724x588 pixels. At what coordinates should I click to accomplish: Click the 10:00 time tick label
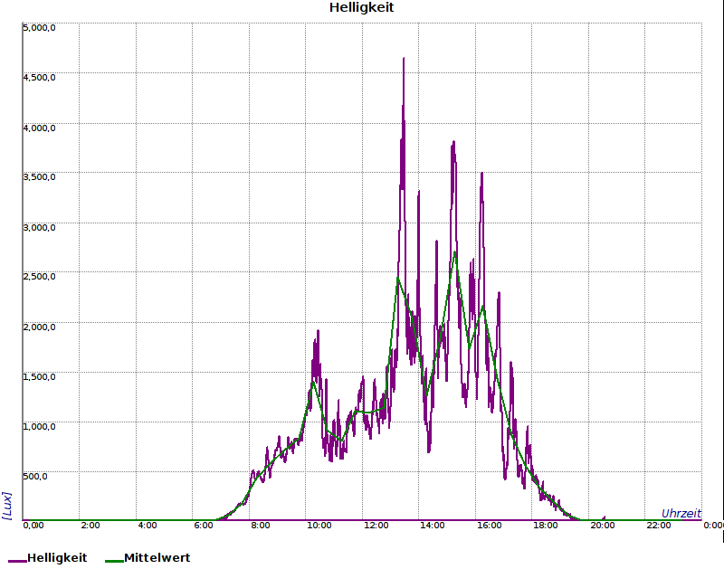[x=319, y=526]
